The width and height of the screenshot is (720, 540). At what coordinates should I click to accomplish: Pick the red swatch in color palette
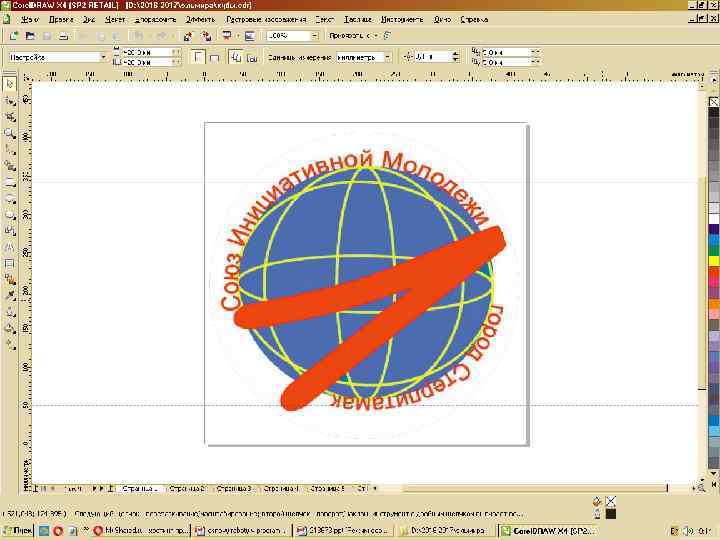(714, 271)
